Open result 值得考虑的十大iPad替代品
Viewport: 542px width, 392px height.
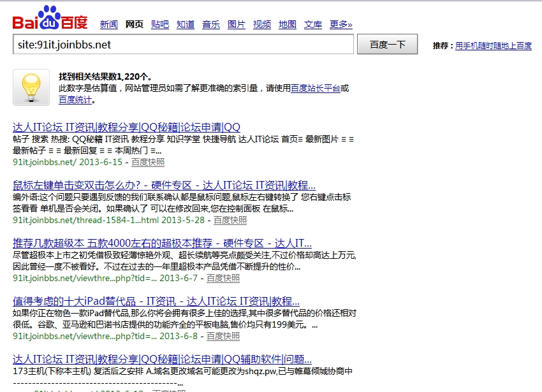156,301
